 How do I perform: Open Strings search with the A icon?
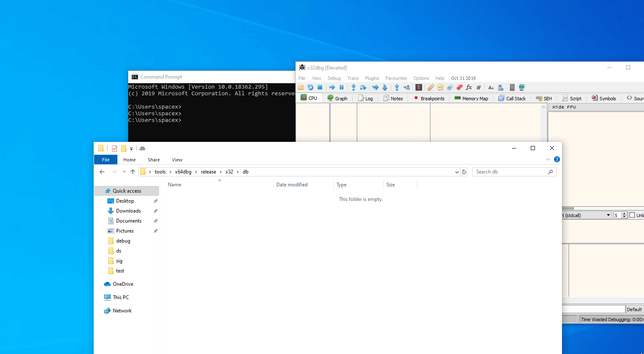pyautogui.click(x=491, y=87)
